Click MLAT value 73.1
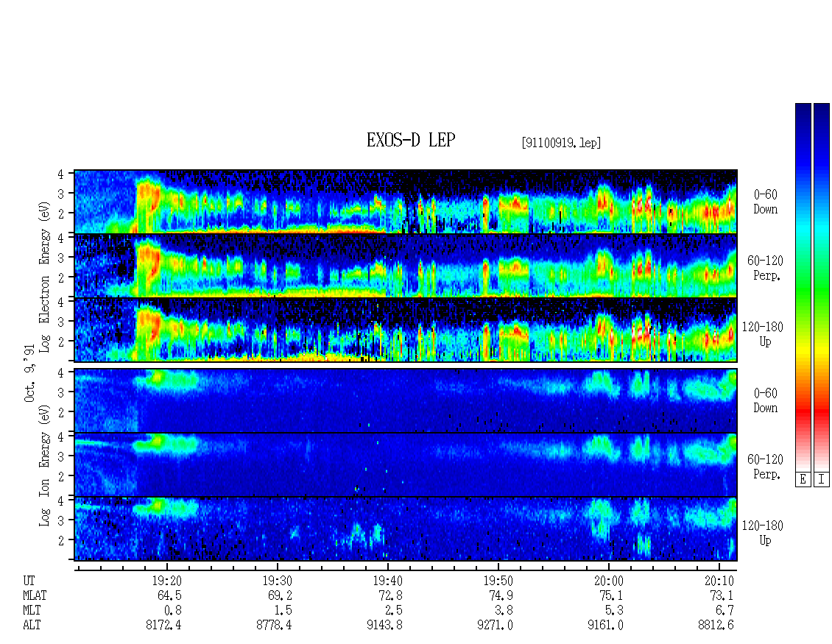Screen dimensions: 832x644 [x=722, y=595]
